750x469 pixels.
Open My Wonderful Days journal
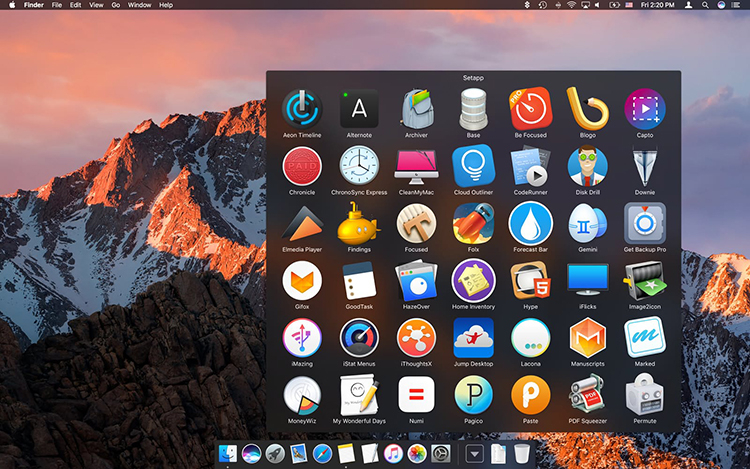[359, 395]
